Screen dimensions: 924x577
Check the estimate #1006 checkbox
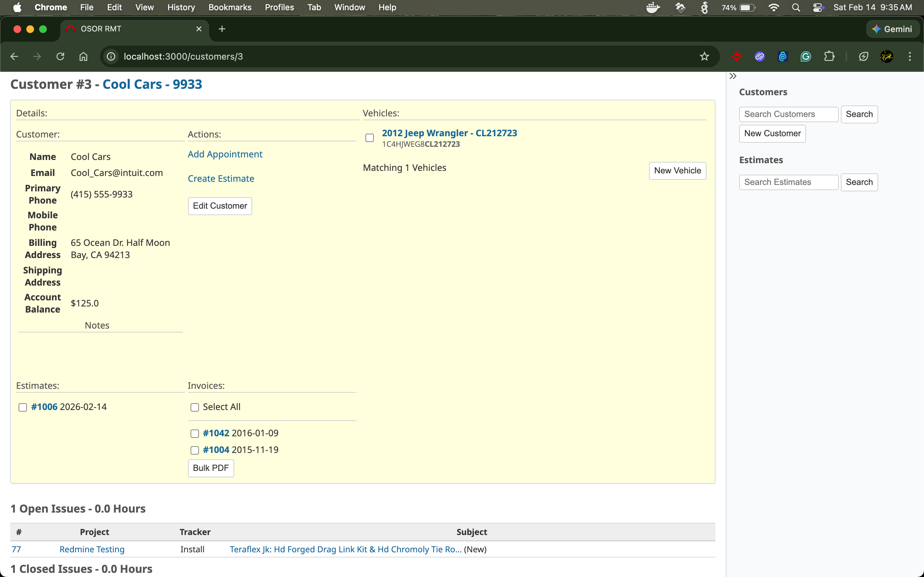coord(23,407)
